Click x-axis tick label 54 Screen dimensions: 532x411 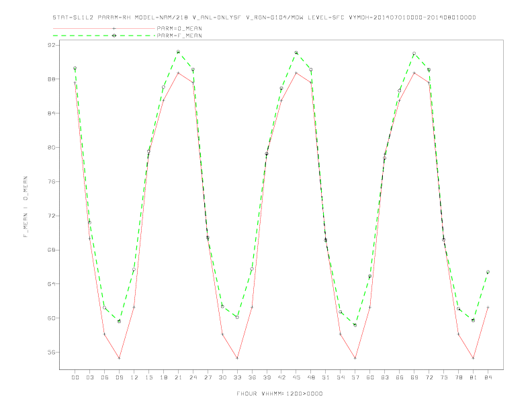(341, 377)
